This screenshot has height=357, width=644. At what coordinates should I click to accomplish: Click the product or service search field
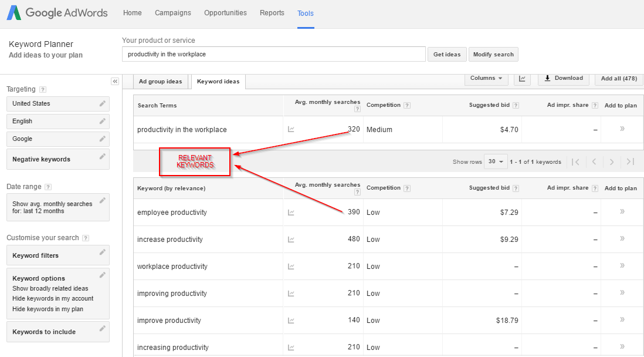[273, 54]
